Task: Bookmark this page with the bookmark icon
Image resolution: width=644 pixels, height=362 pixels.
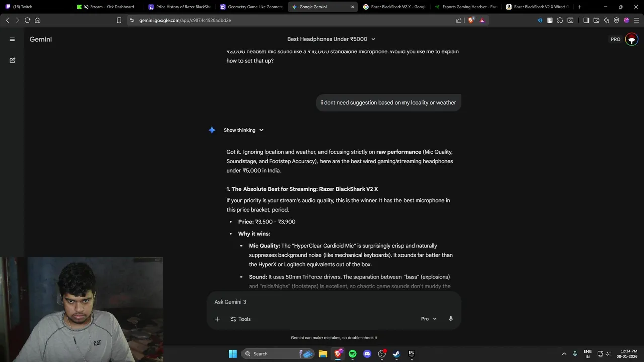Action: (119, 20)
